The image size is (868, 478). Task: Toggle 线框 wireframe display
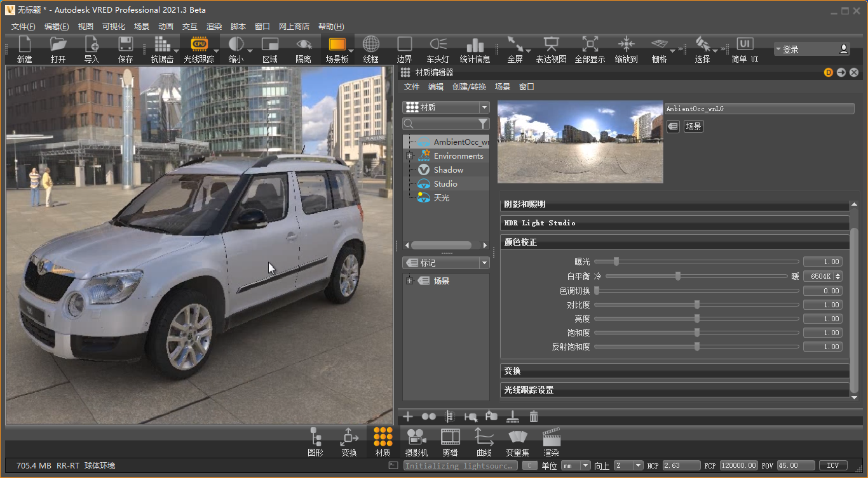[x=371, y=50]
